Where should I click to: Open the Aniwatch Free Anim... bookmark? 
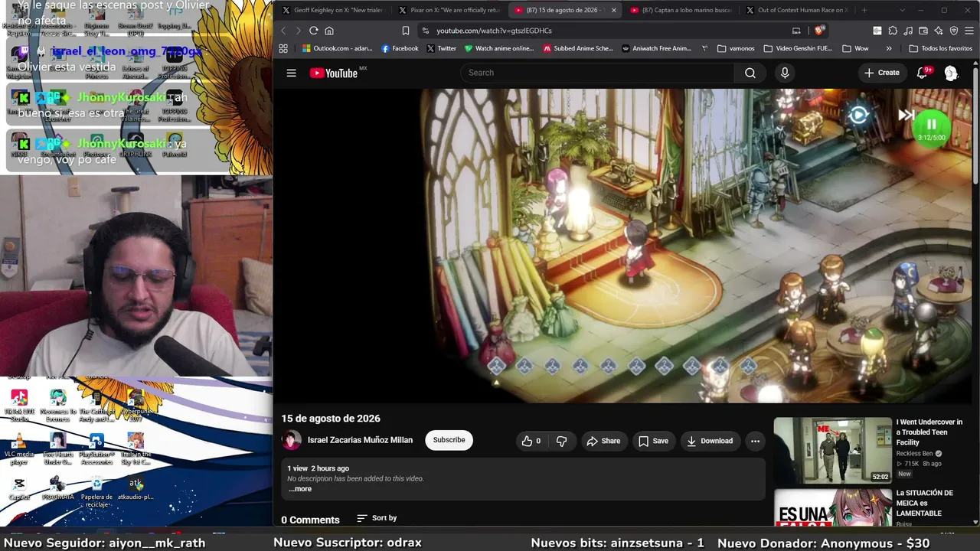656,48
